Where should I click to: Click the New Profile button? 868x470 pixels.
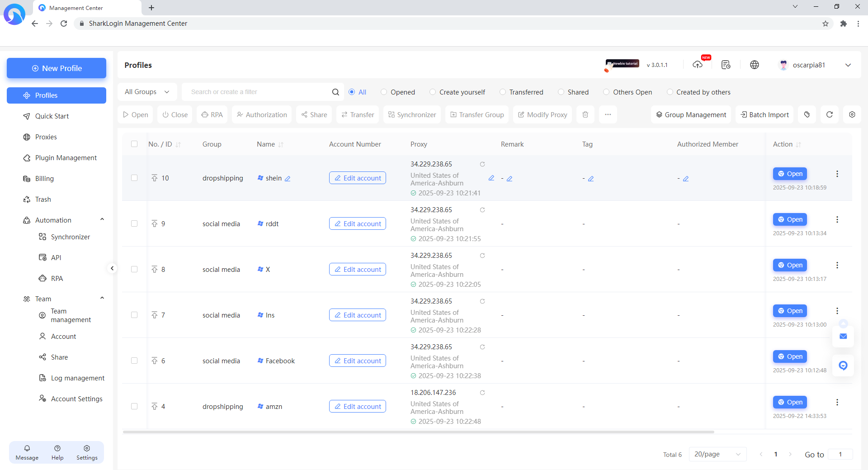[57, 68]
